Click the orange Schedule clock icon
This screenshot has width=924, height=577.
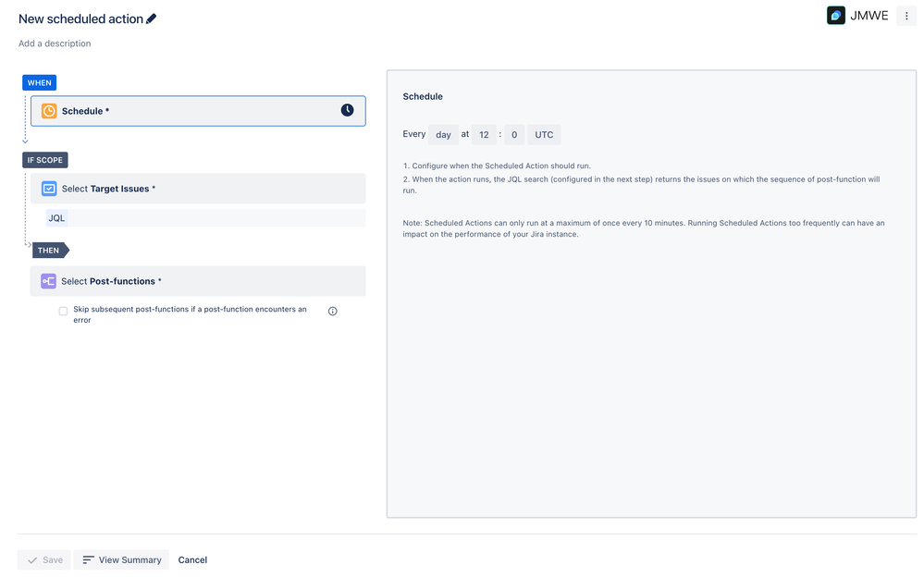click(x=51, y=109)
